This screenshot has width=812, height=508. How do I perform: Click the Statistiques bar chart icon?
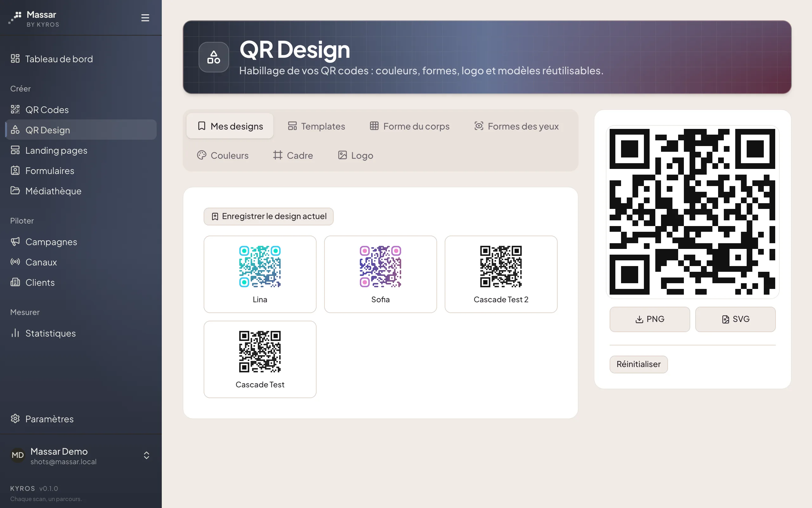click(15, 333)
